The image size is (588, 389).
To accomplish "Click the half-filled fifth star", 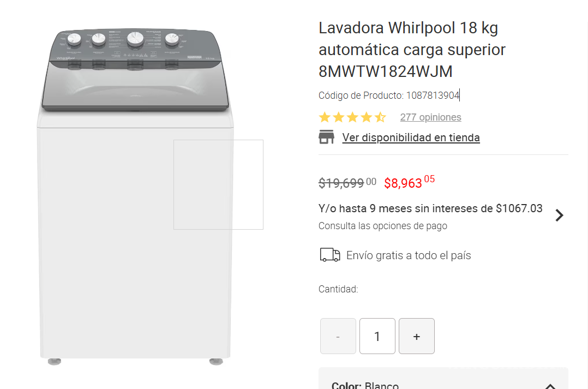I will (381, 116).
